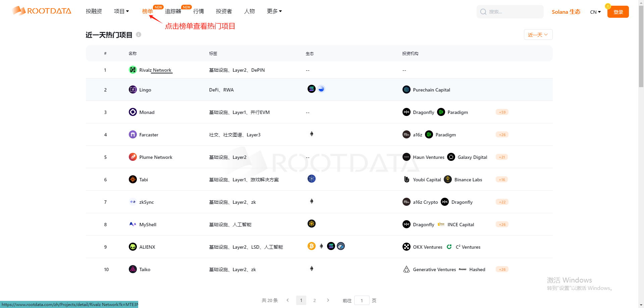
Task: Click the Binance Labs investor icon
Action: click(448, 179)
